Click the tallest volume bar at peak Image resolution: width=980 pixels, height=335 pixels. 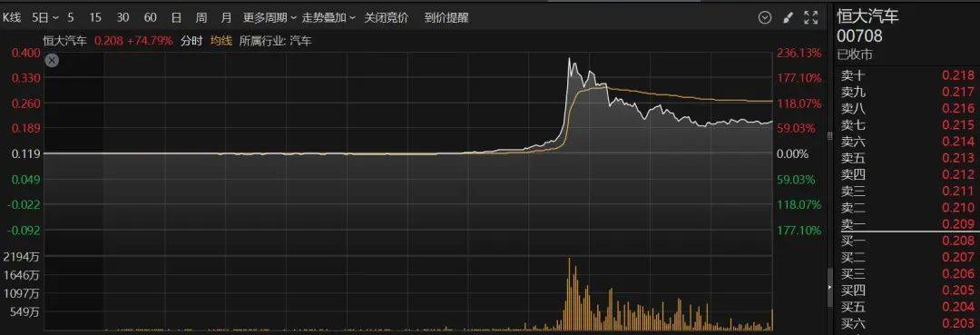569,294
